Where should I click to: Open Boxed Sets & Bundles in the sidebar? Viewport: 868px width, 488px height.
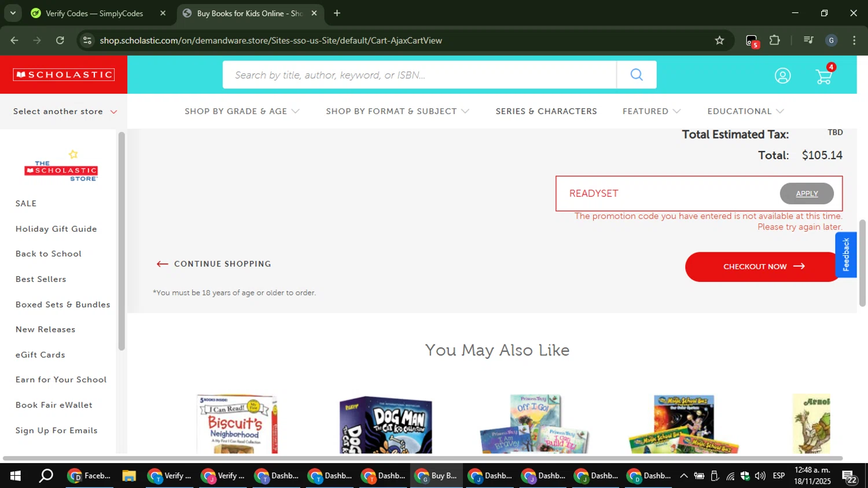pyautogui.click(x=62, y=304)
